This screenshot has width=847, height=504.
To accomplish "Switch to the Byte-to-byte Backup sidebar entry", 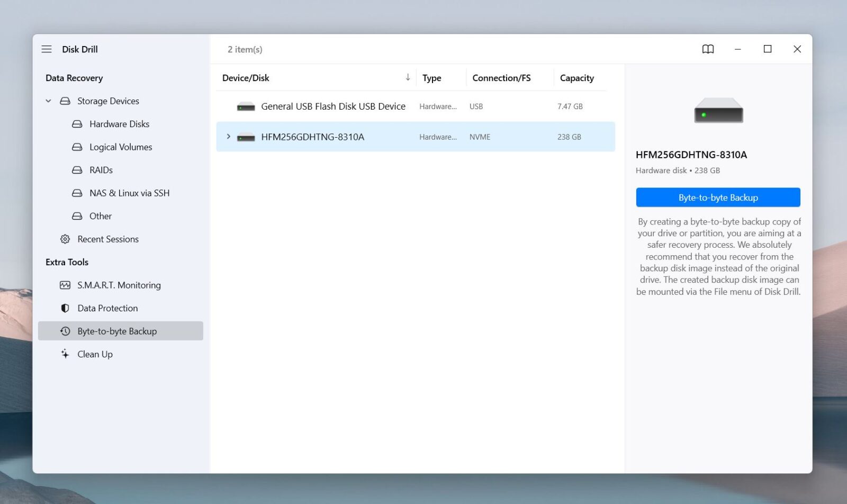I will click(116, 331).
